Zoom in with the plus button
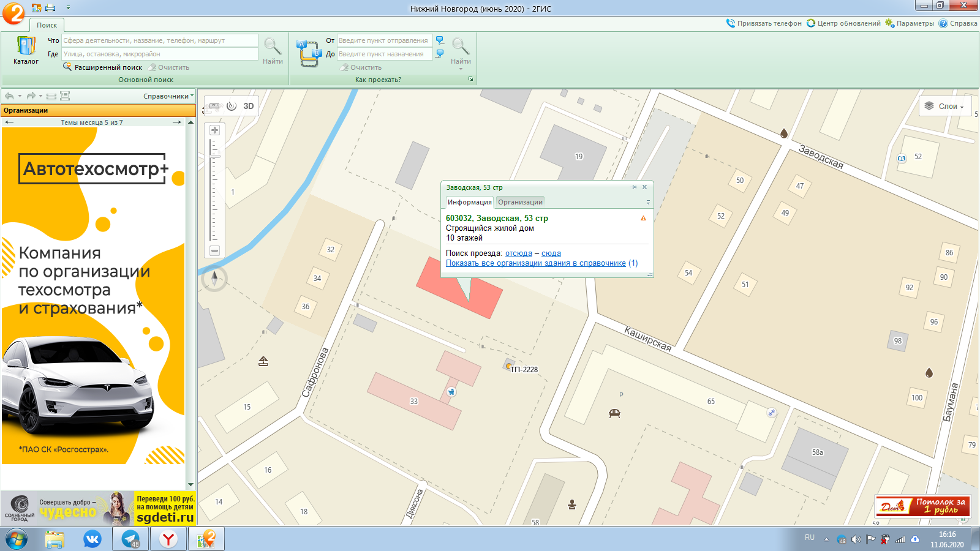 [214, 130]
